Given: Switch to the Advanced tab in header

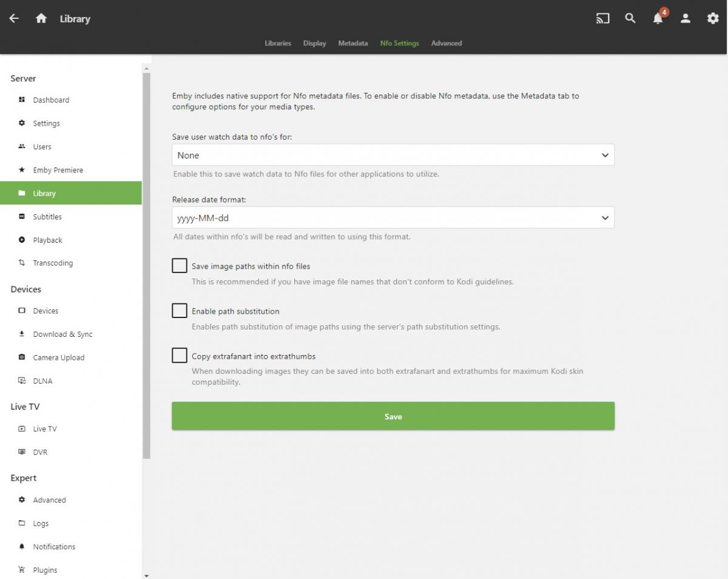Looking at the screenshot, I should click(446, 43).
